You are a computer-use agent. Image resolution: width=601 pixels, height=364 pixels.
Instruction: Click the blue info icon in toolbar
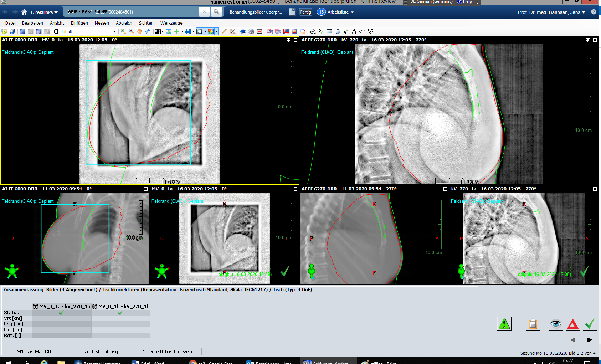(243, 31)
